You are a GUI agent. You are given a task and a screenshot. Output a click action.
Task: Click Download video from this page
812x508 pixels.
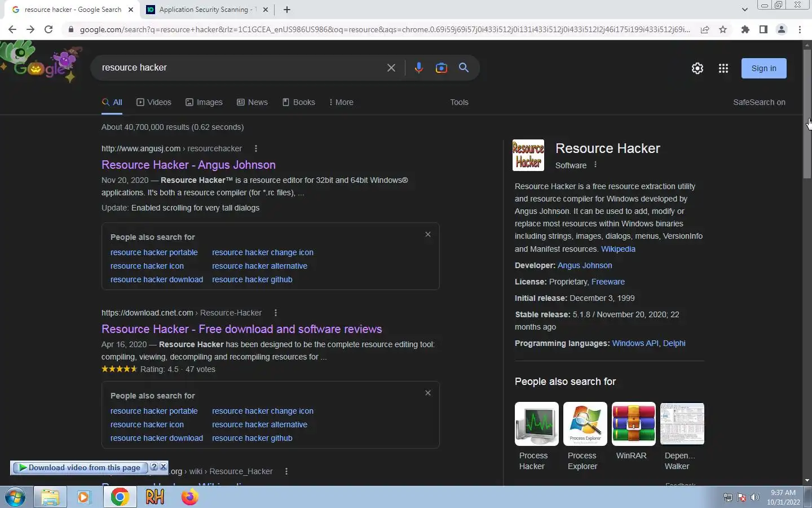pos(80,467)
